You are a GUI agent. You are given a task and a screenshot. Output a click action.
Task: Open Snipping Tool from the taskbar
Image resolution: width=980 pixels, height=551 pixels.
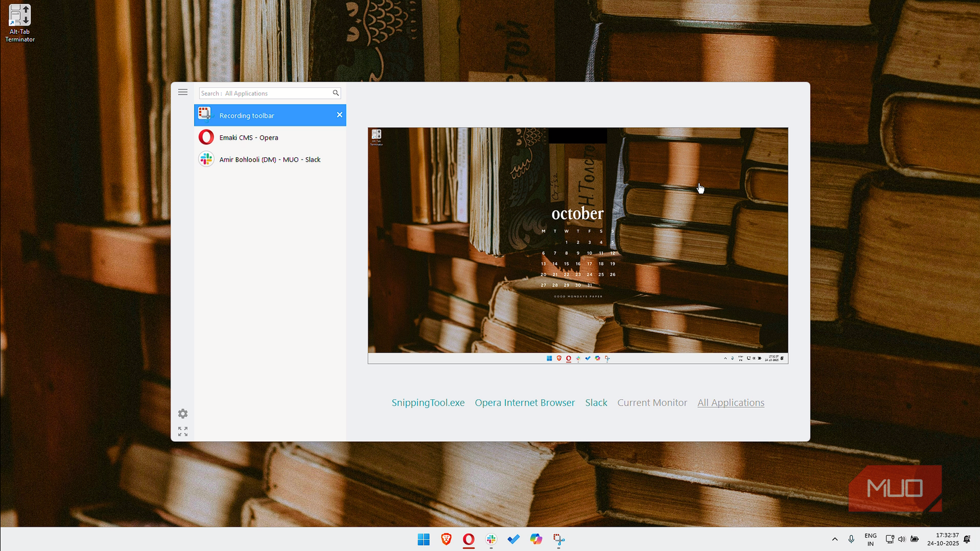558,539
